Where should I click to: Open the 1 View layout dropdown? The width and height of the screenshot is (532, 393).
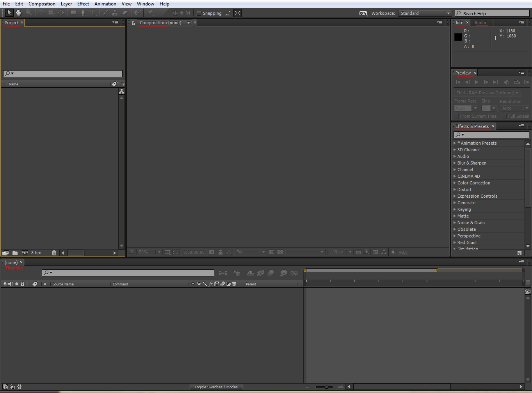point(340,252)
